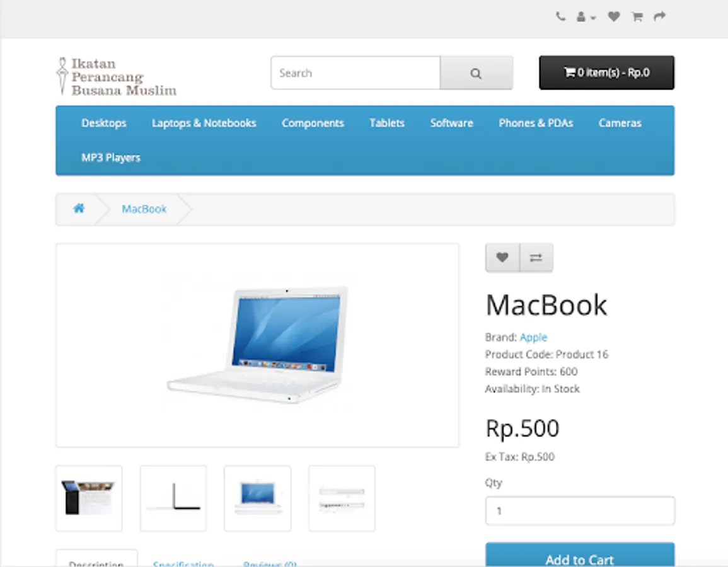The image size is (728, 567).
Task: View second thumbnail showing side profile
Action: (x=173, y=498)
